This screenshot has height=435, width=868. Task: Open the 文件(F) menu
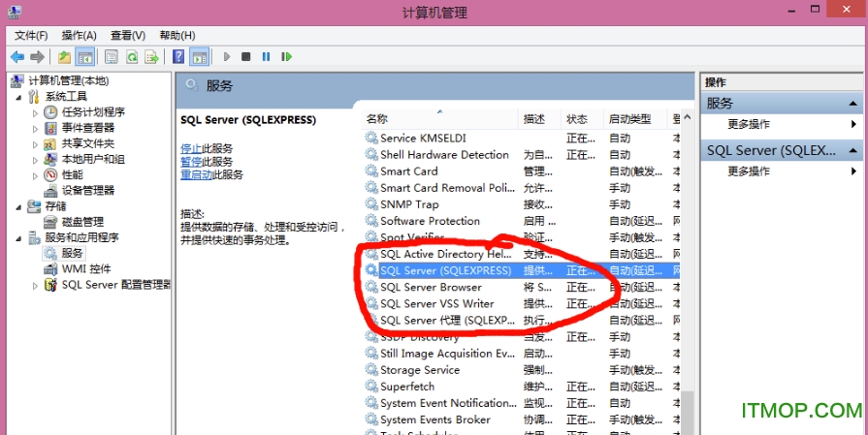pos(31,36)
